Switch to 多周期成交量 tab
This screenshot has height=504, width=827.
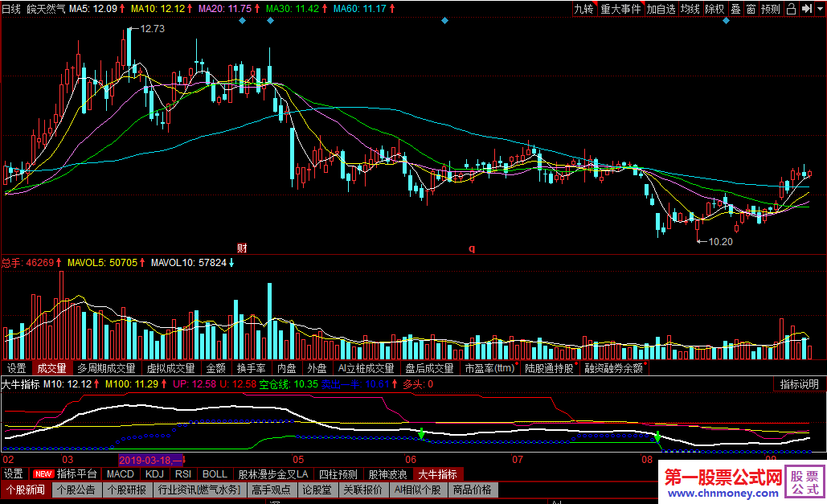click(x=107, y=368)
